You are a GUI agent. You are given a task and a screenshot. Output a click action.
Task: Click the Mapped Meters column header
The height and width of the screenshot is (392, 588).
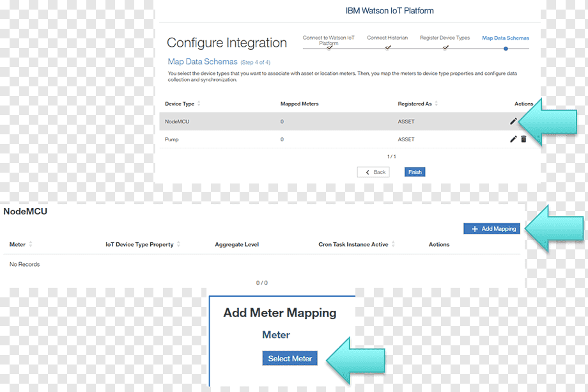point(299,104)
